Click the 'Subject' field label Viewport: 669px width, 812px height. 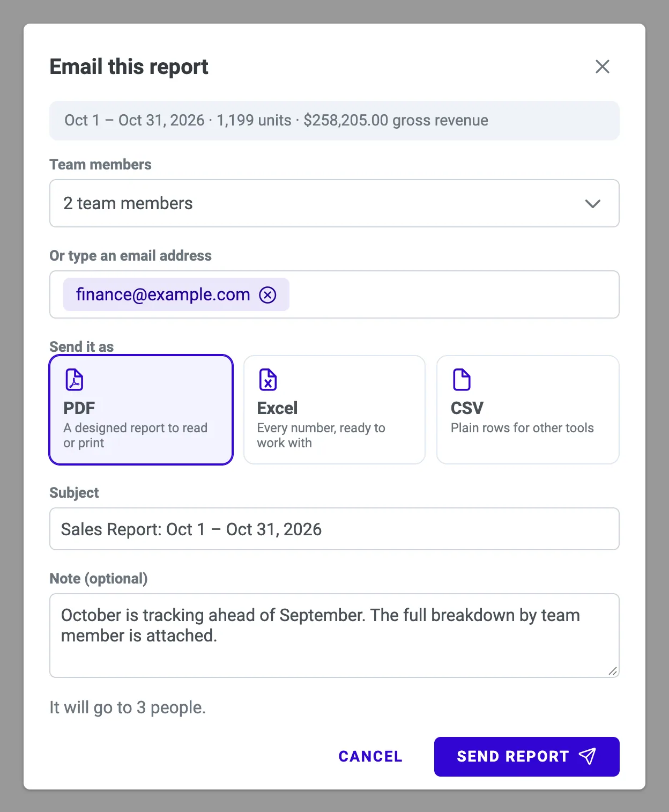74,493
